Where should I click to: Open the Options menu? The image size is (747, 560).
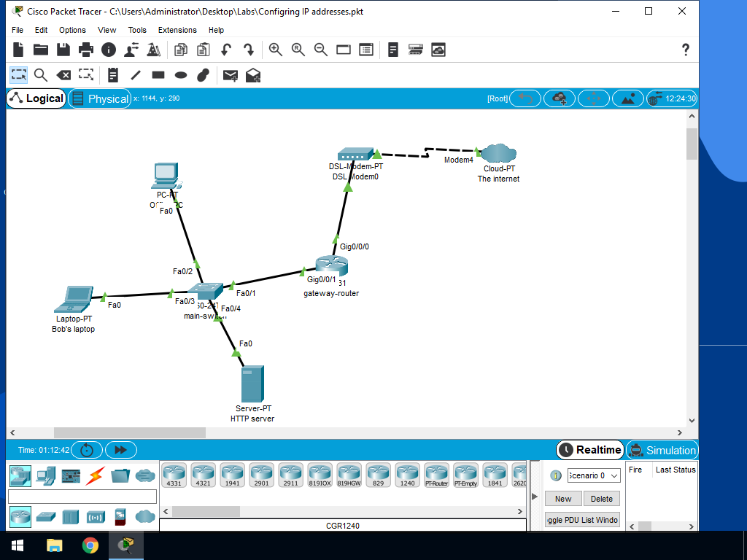[x=72, y=30]
